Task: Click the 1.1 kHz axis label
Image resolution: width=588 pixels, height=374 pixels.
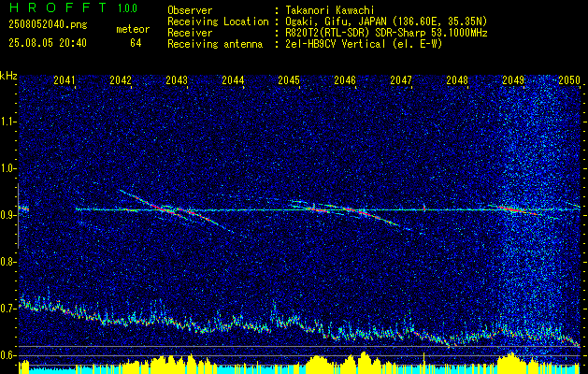Action: 7,122
